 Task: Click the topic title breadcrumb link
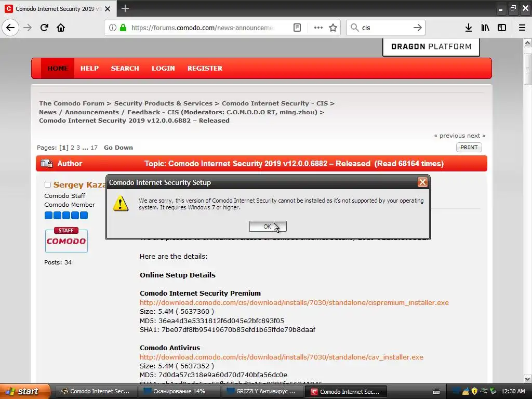point(134,121)
